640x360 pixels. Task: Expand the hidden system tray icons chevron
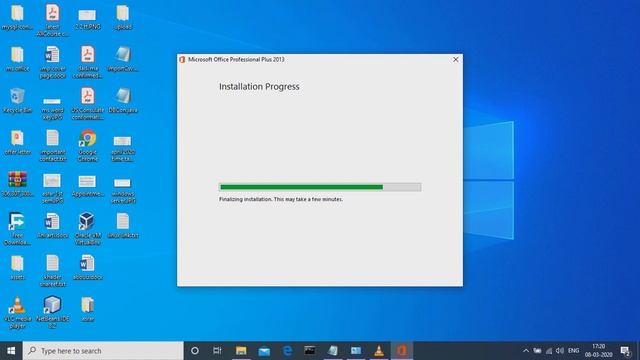[x=526, y=351]
